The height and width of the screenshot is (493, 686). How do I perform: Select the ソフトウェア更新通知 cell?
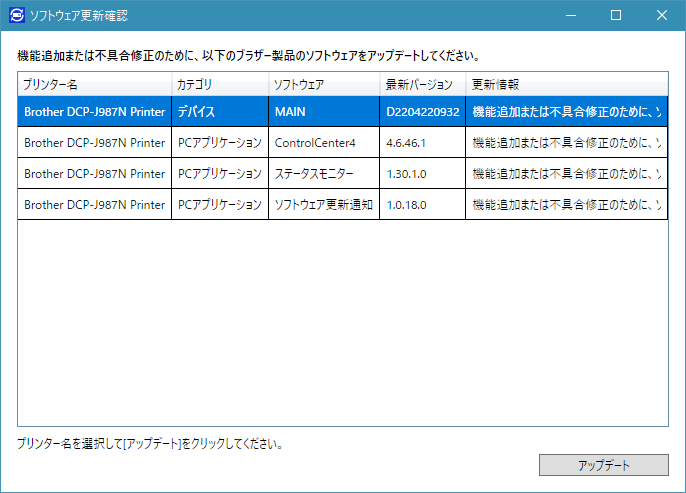pyautogui.click(x=324, y=204)
